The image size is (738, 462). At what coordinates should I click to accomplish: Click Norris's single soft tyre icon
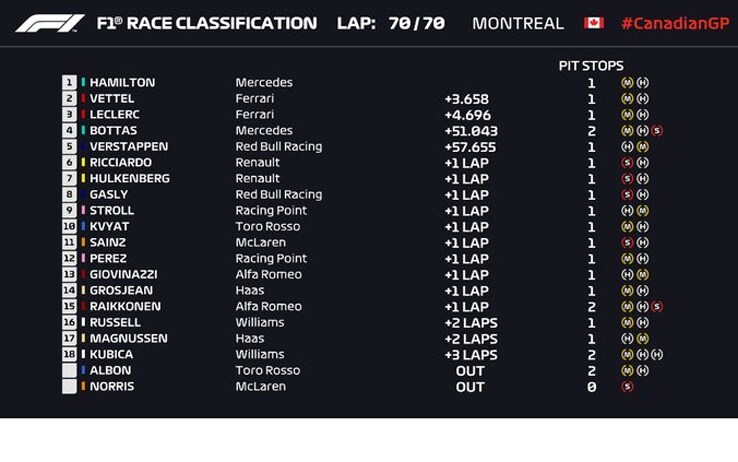(x=627, y=386)
